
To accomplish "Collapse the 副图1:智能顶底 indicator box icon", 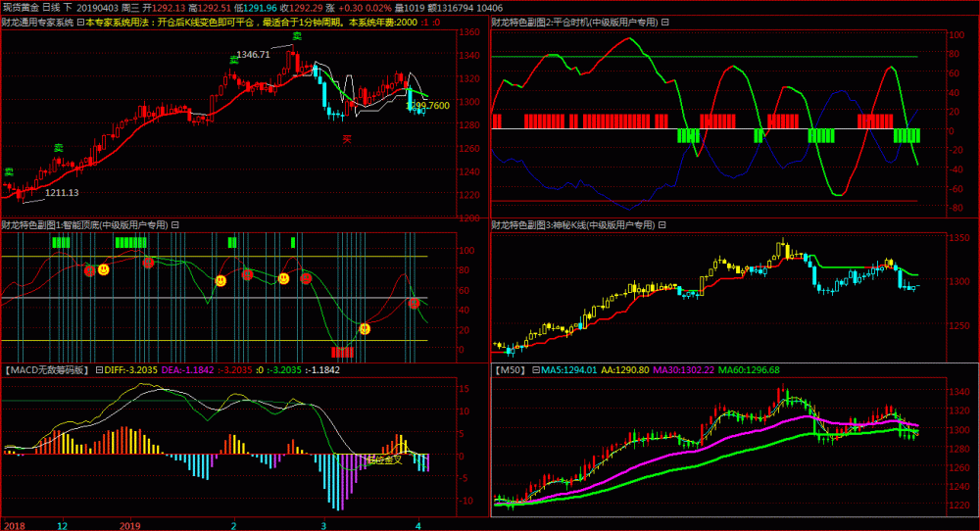I will [x=175, y=225].
